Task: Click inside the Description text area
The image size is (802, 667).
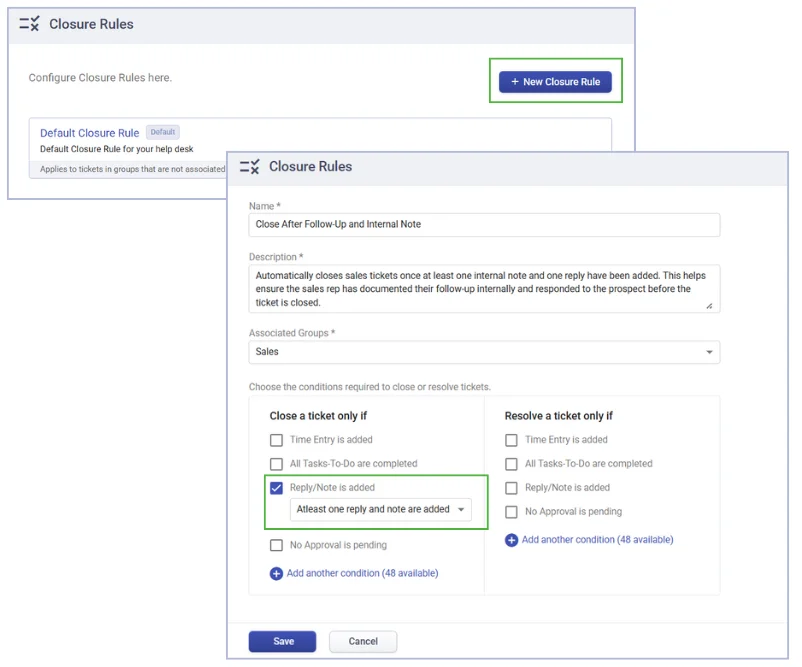Action: (484, 289)
